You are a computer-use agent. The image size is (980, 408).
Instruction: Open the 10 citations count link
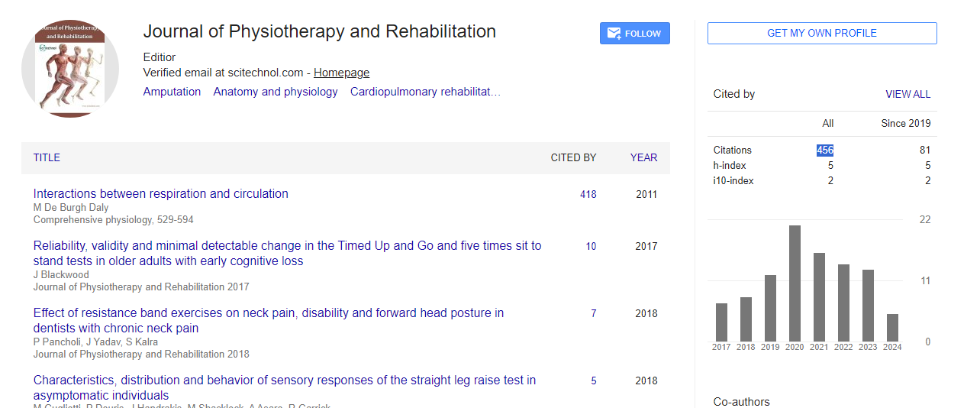[591, 247]
